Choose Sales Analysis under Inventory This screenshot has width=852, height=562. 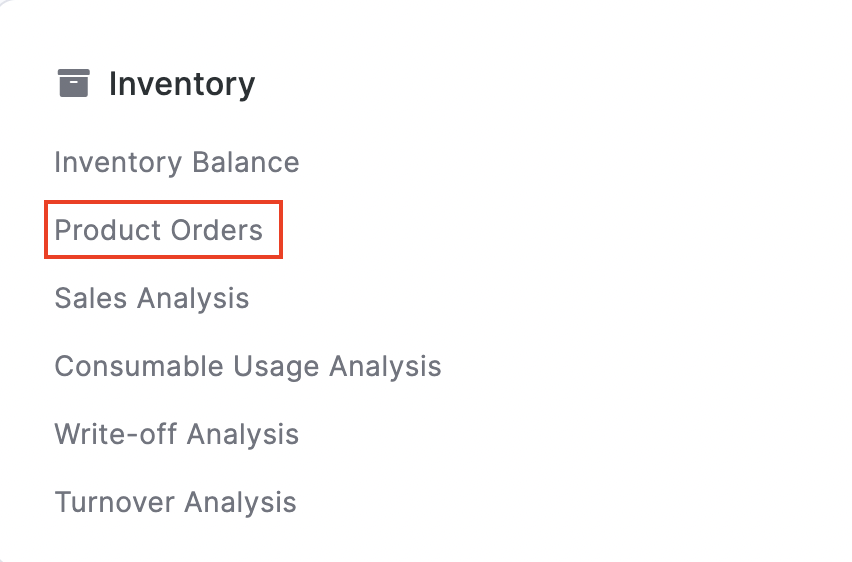pos(151,298)
